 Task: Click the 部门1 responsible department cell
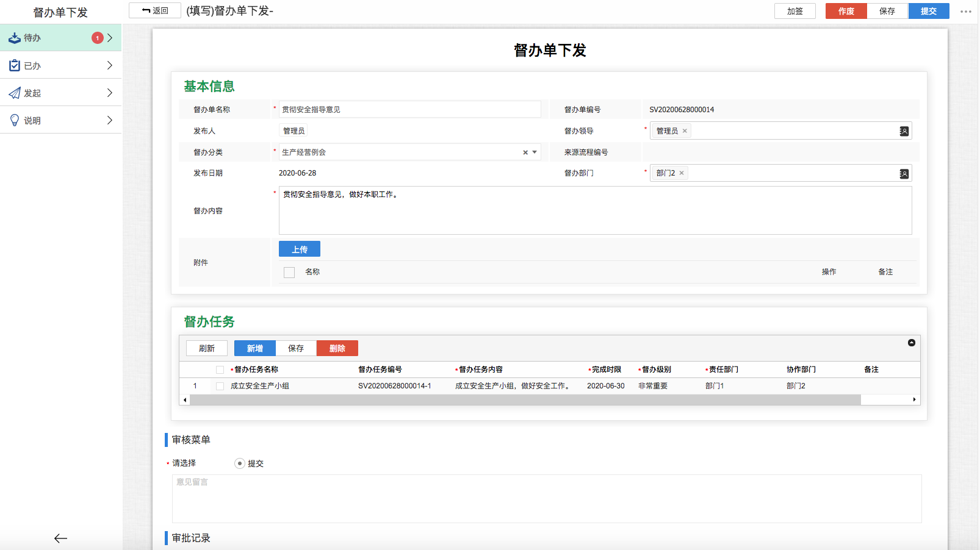click(715, 386)
